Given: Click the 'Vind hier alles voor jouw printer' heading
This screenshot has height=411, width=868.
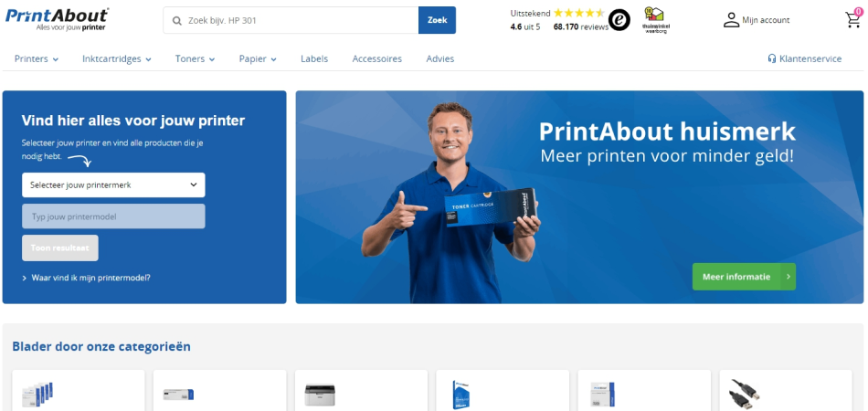Looking at the screenshot, I should (x=132, y=121).
